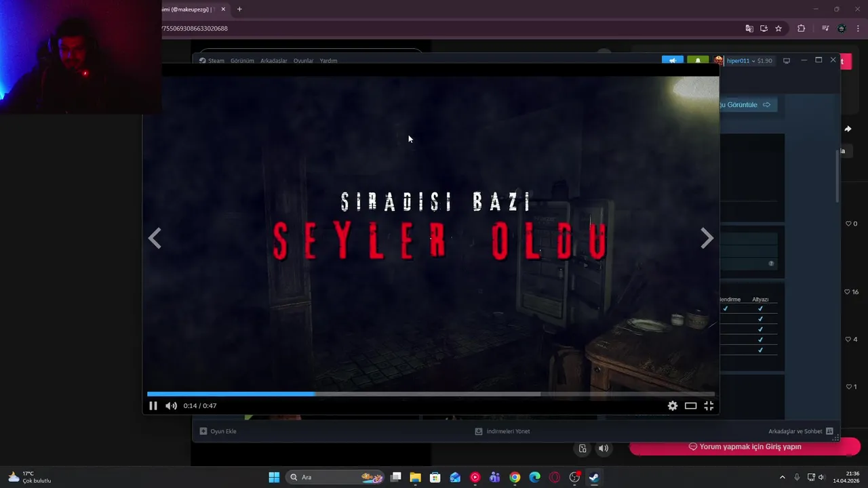Open video player settings gear
The image size is (868, 488).
click(673, 406)
